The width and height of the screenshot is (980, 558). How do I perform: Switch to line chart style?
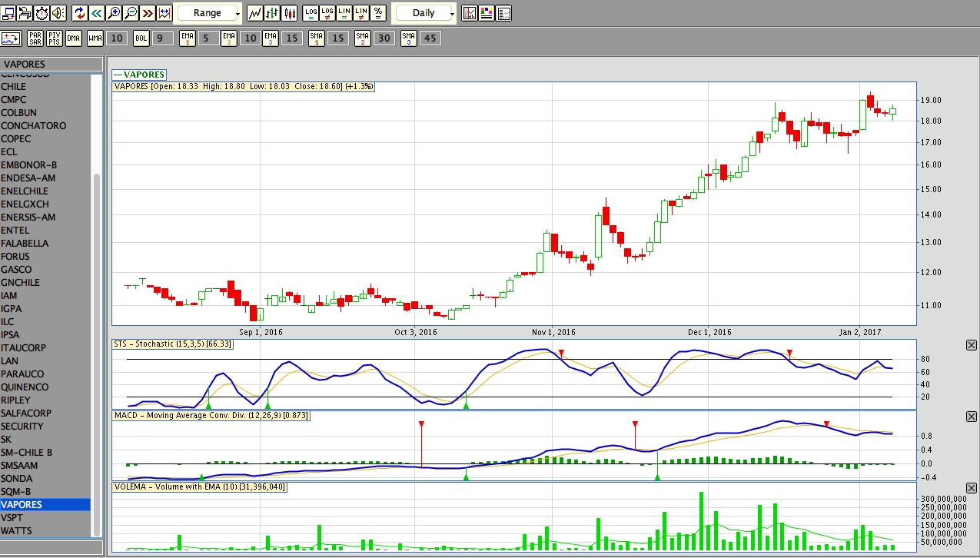click(x=256, y=13)
